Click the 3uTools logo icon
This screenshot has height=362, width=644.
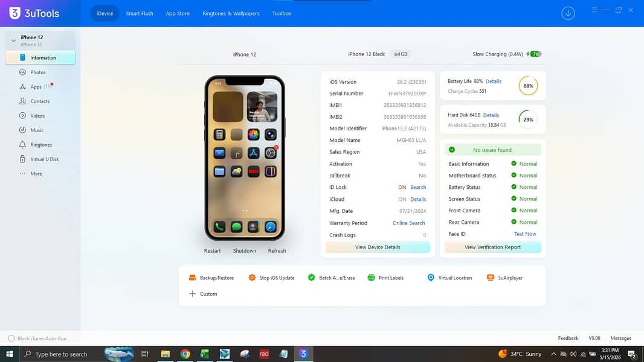click(x=14, y=13)
